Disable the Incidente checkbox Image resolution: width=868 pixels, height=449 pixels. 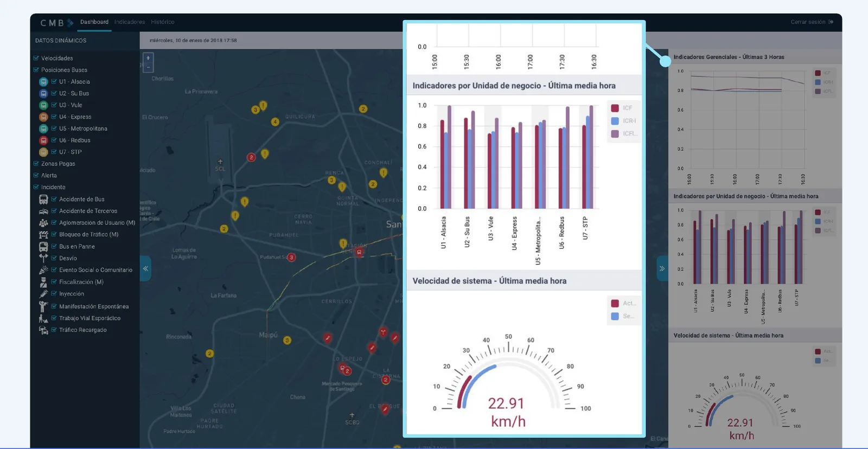tap(36, 187)
